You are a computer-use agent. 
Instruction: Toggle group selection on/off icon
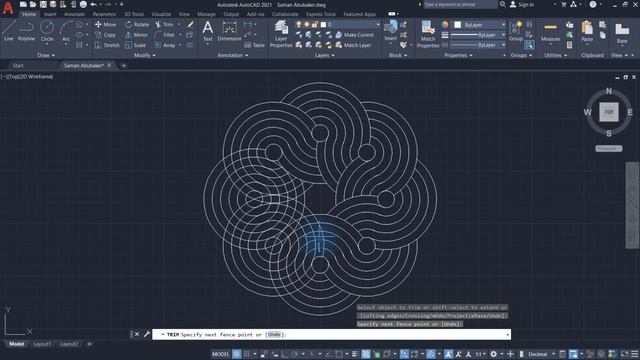tap(529, 44)
